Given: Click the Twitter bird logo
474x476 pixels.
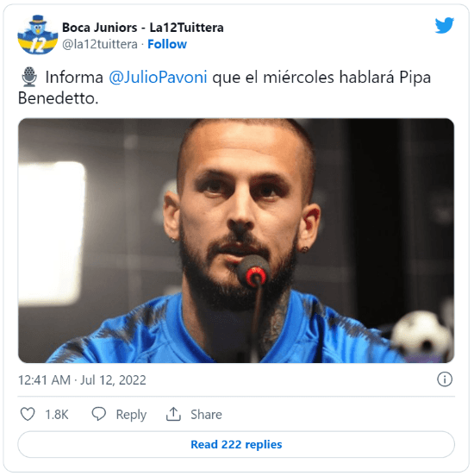Looking at the screenshot, I should [444, 25].
